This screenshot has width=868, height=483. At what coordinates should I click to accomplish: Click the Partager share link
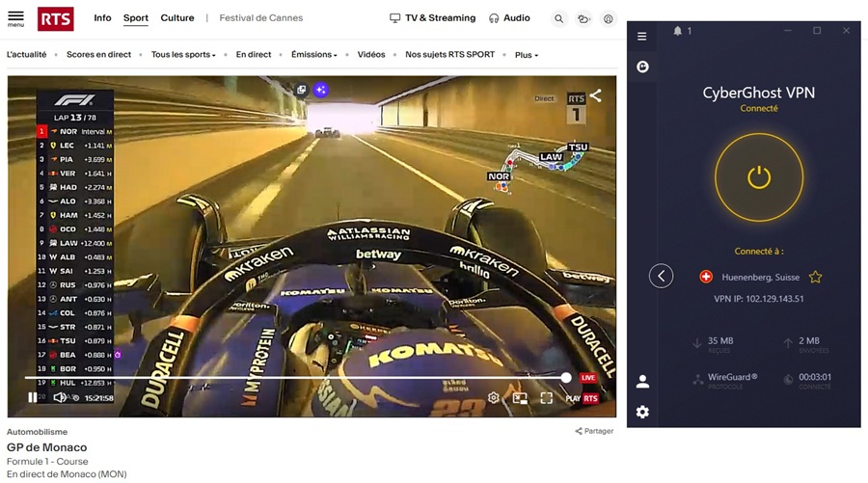coord(594,431)
